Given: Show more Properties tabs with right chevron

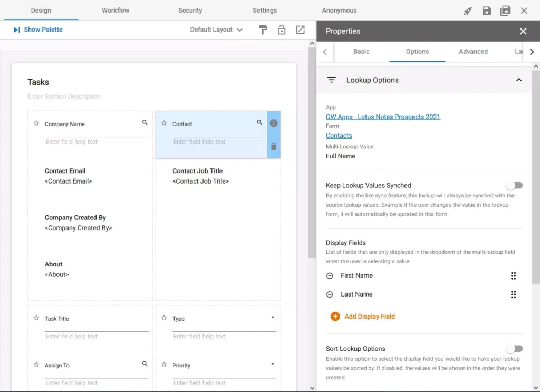Looking at the screenshot, I should pos(532,52).
